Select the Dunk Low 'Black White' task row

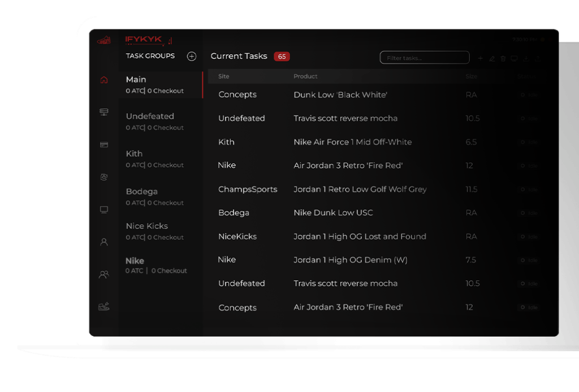[340, 95]
